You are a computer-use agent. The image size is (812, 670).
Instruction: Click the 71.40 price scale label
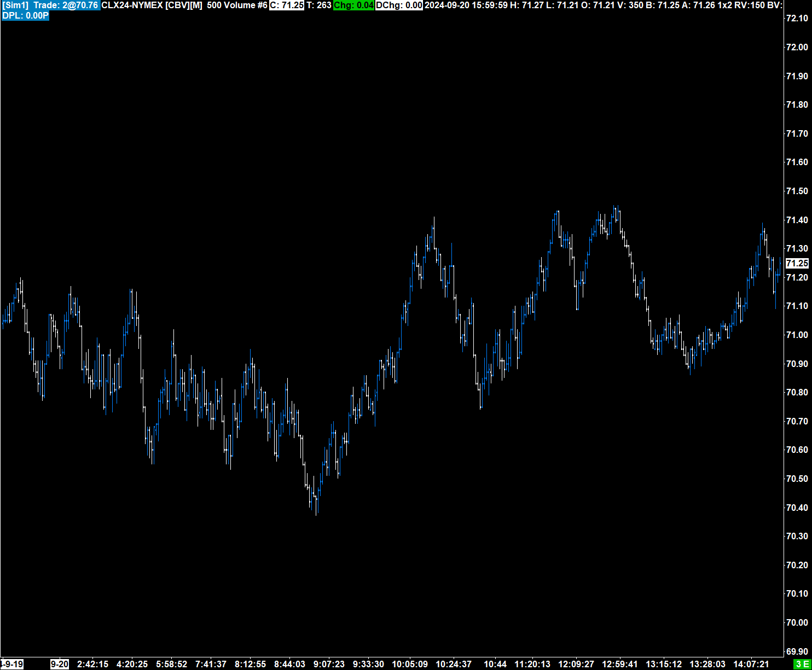[797, 220]
